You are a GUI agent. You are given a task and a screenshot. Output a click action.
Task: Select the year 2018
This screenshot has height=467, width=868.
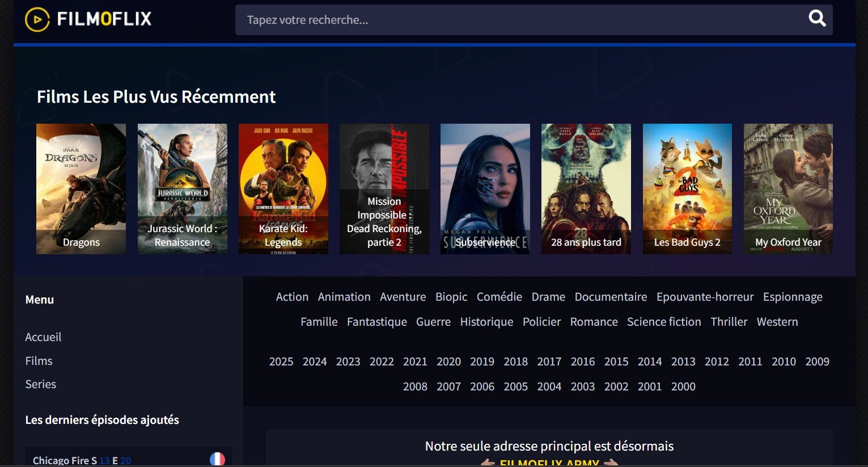tap(515, 361)
